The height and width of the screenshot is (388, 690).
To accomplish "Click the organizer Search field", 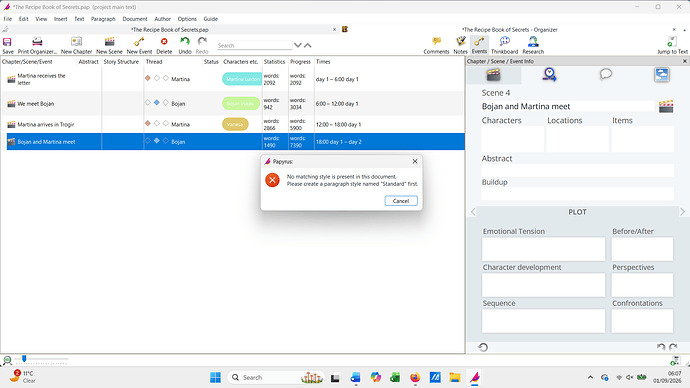I will [254, 45].
